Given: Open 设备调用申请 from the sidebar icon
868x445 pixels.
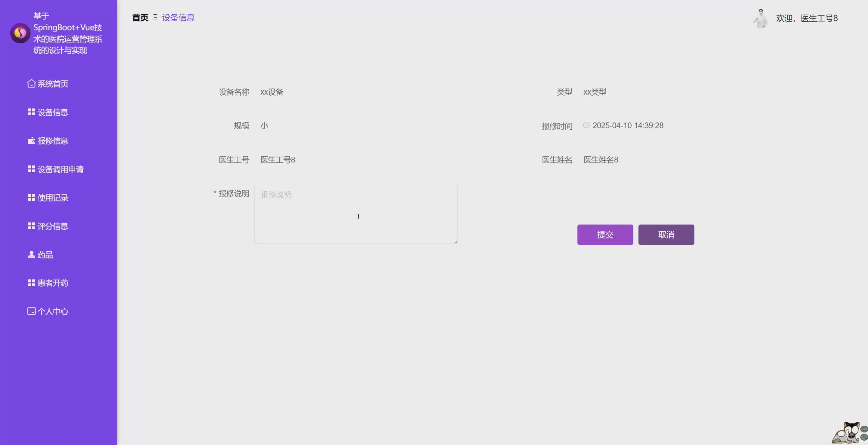Looking at the screenshot, I should coord(31,169).
